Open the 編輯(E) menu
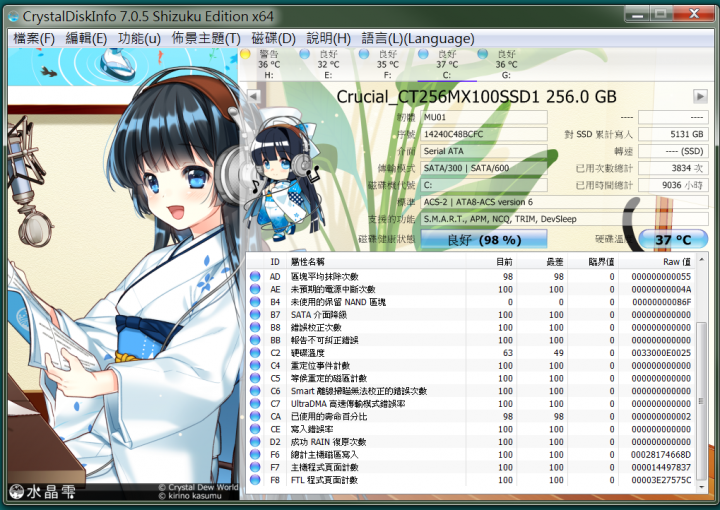 point(86,39)
